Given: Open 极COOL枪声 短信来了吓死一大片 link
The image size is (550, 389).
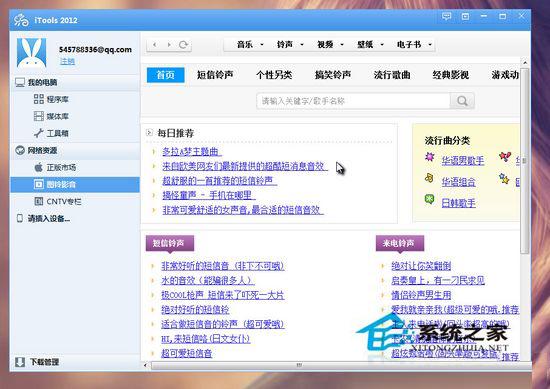Looking at the screenshot, I should coord(222,295).
